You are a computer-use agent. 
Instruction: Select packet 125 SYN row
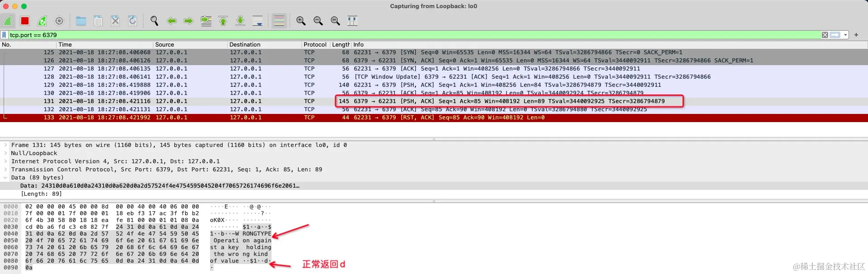click(x=434, y=52)
